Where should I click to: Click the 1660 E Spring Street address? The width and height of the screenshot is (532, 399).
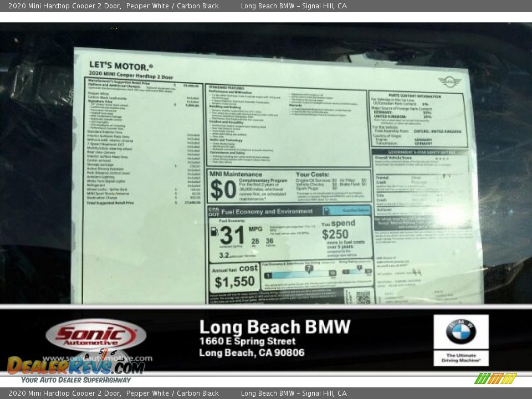click(x=247, y=341)
